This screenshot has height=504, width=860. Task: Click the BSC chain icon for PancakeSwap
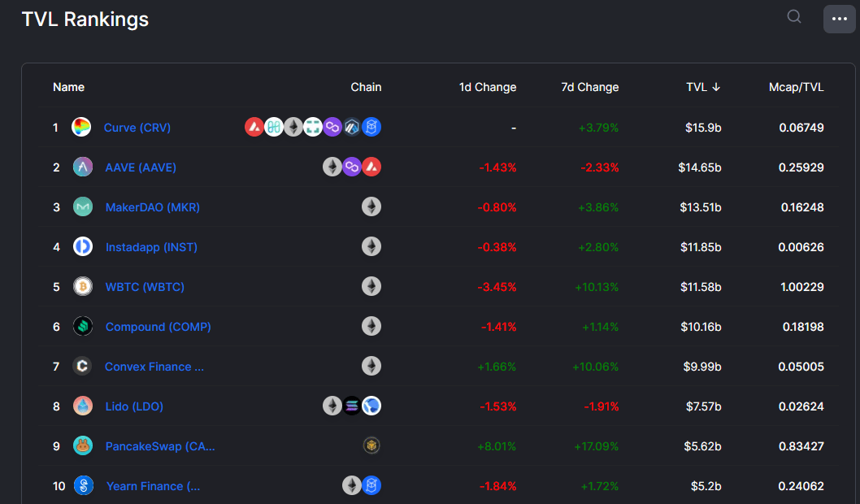click(x=371, y=445)
